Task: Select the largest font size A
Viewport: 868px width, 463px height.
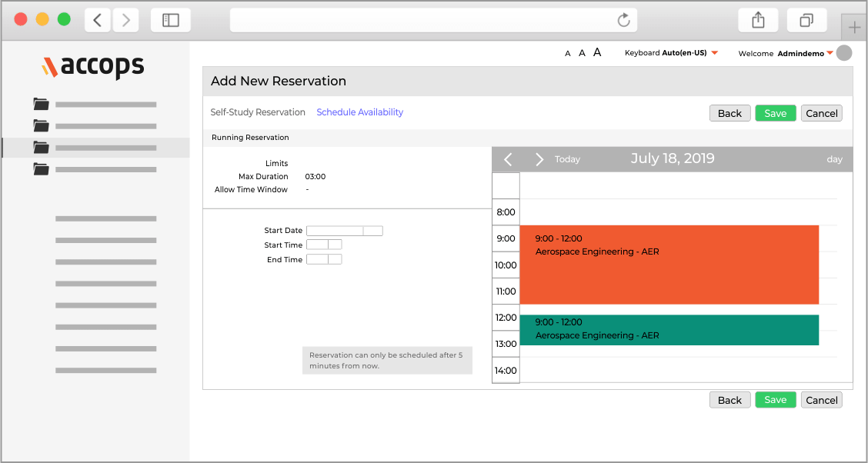Action: [597, 52]
